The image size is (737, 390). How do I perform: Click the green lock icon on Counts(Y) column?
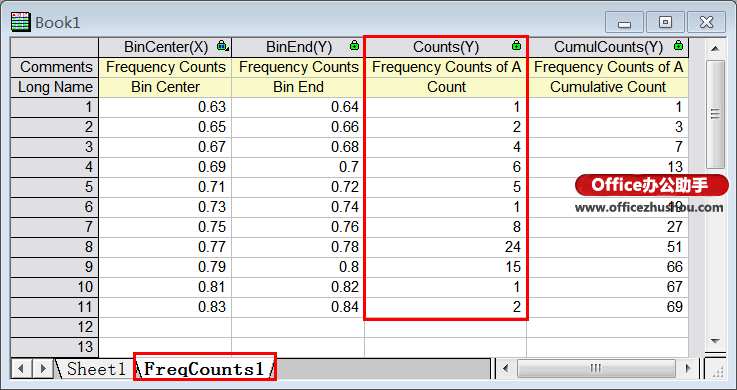tap(516, 46)
